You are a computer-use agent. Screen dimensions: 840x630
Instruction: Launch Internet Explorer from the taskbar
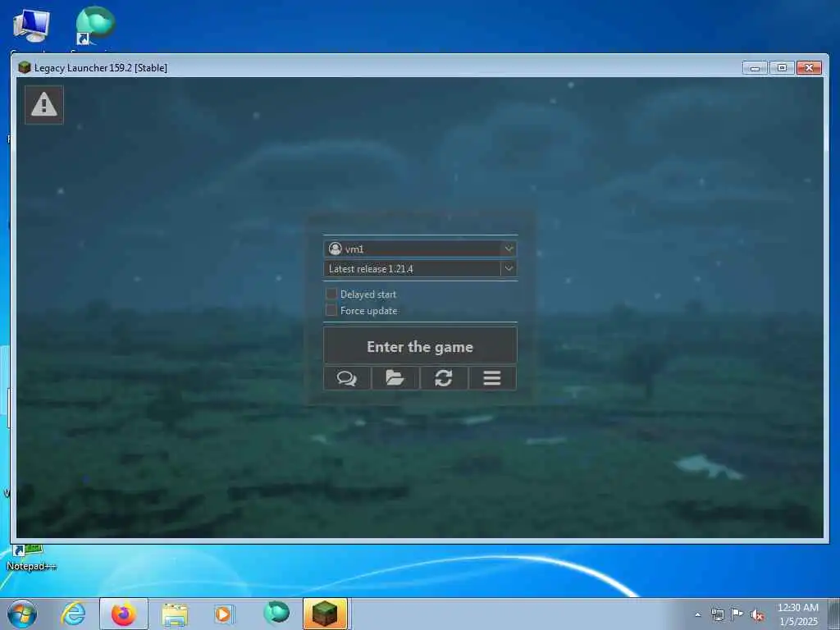coord(73,614)
